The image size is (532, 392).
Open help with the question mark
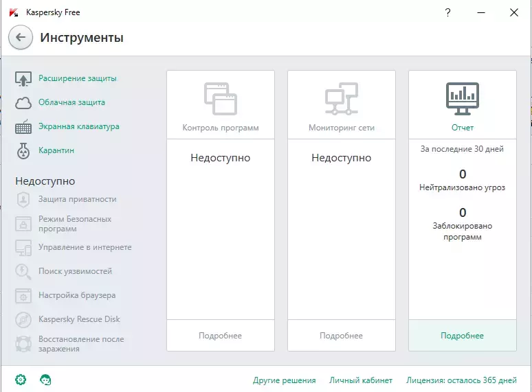coord(448,12)
